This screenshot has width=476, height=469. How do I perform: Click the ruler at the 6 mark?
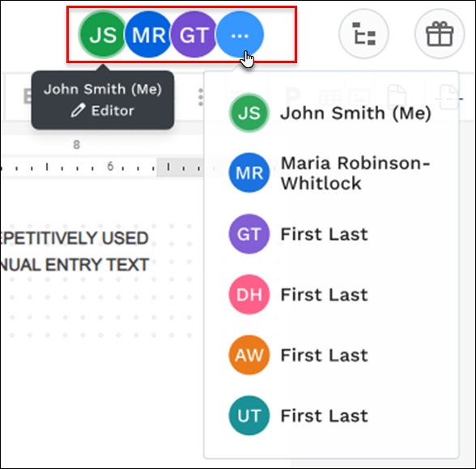pos(110,167)
